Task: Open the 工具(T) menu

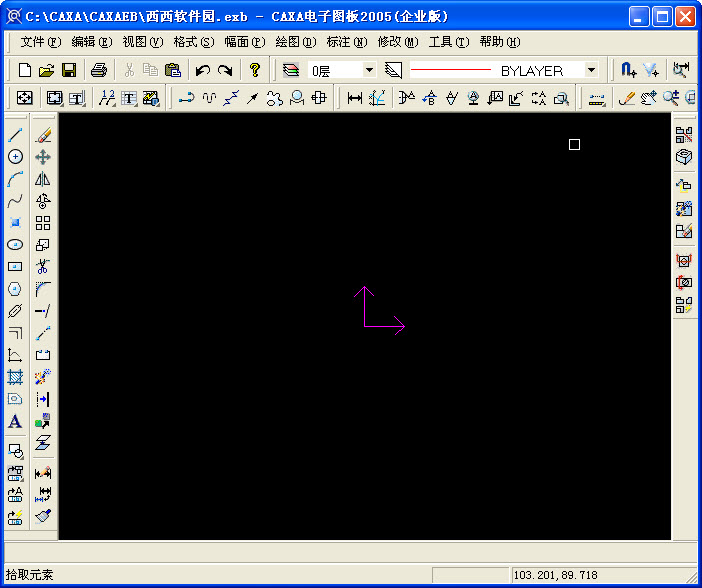Action: [x=449, y=42]
